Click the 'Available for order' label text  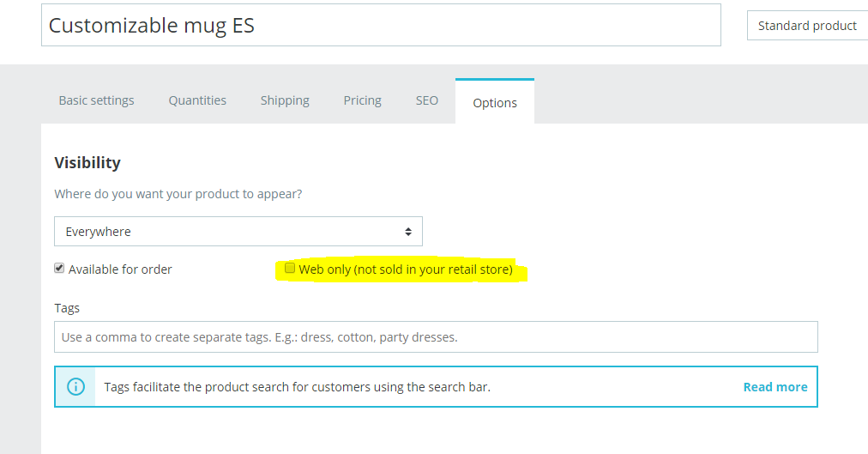(x=120, y=269)
